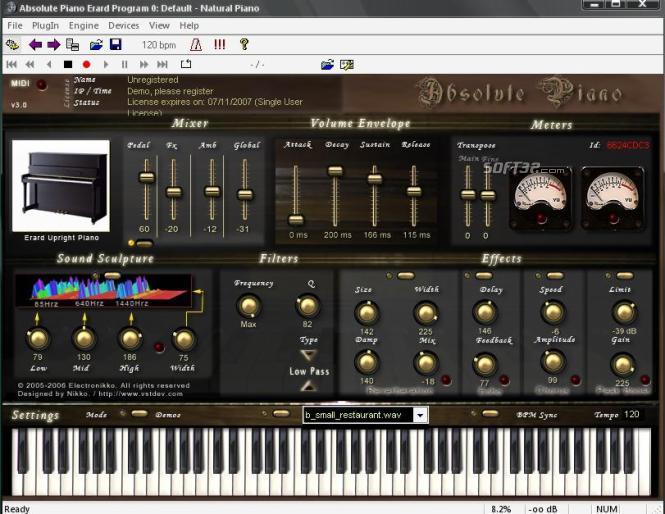Jump to start with skip-back button

tap(12, 64)
